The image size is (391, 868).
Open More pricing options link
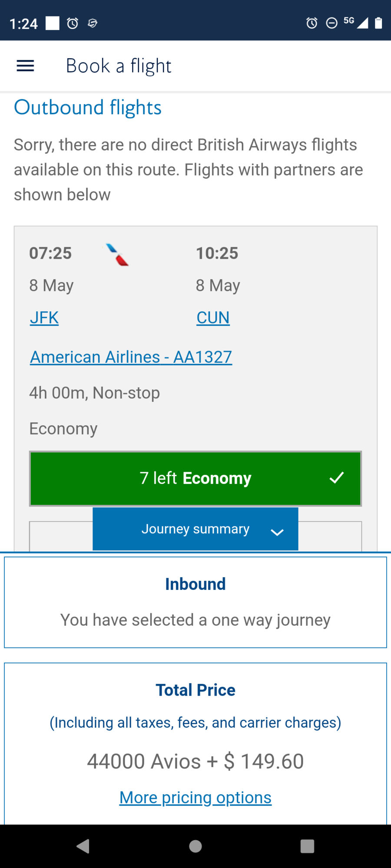pyautogui.click(x=195, y=797)
